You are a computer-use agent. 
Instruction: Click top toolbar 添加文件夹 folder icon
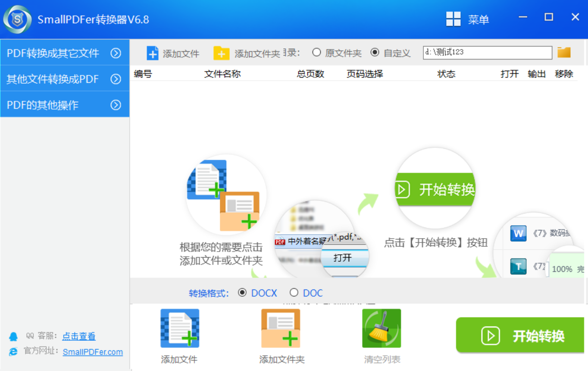pos(222,53)
